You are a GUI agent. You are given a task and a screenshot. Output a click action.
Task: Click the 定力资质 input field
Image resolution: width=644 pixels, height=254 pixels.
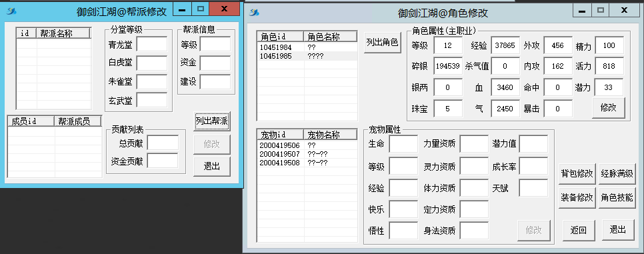tap(474, 209)
